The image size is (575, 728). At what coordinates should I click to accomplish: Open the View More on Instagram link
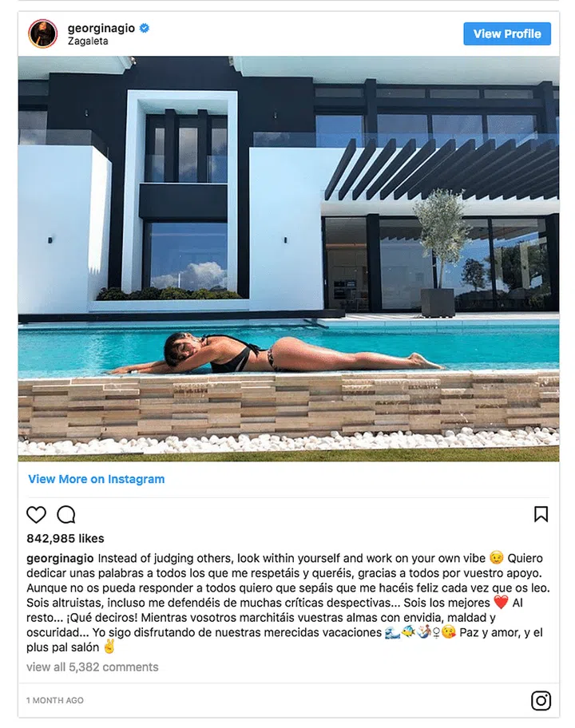pyautogui.click(x=96, y=479)
